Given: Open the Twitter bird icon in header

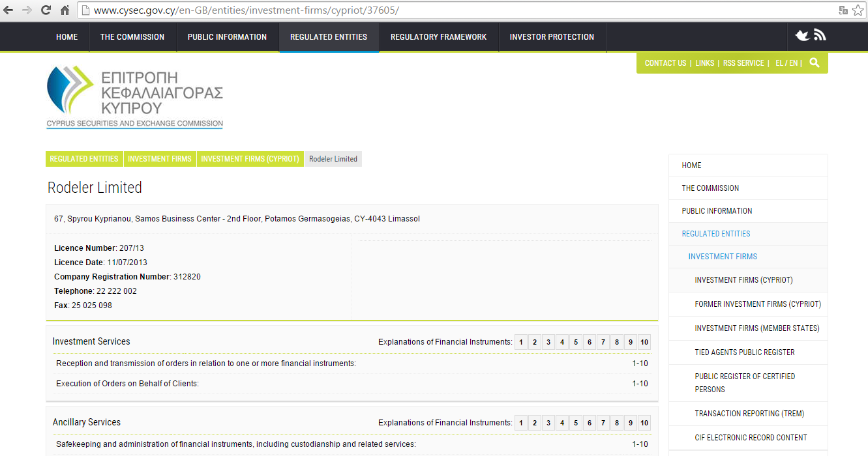Looking at the screenshot, I should click(x=803, y=35).
